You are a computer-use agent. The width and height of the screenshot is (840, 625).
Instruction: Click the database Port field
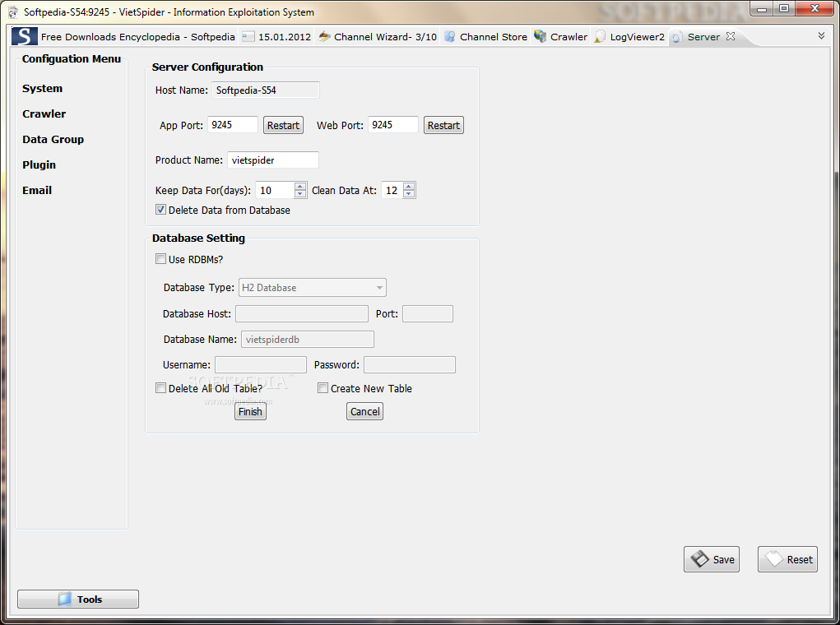click(x=428, y=313)
